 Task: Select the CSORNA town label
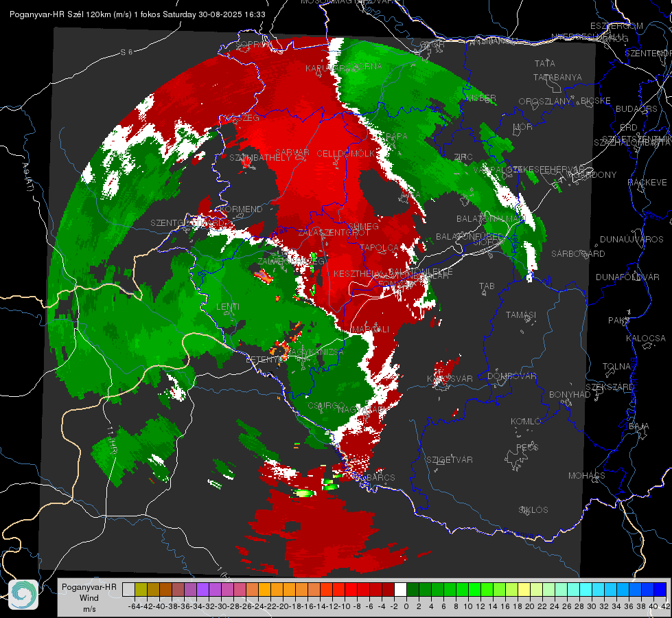point(364,67)
